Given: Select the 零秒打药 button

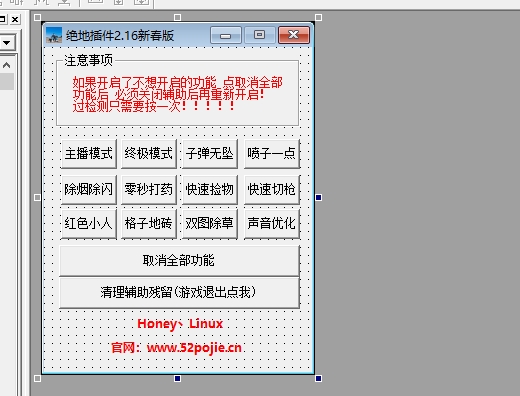Looking at the screenshot, I should pyautogui.click(x=149, y=190).
